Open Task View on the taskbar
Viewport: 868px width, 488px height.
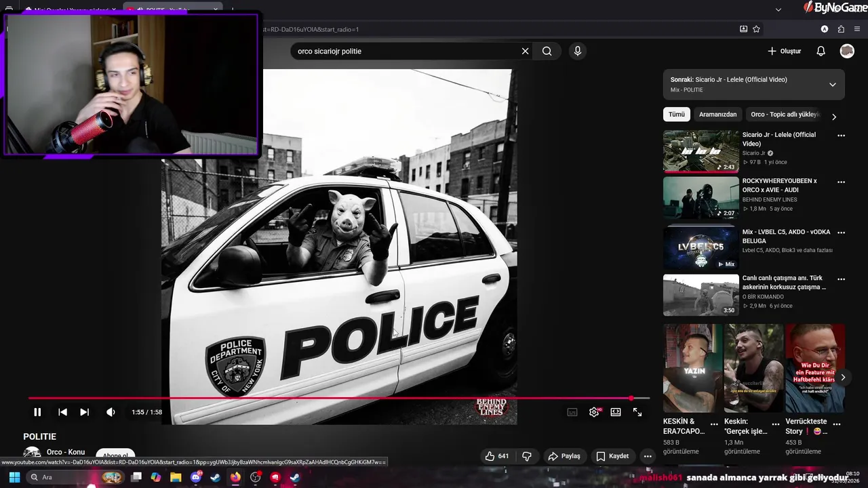(136, 477)
